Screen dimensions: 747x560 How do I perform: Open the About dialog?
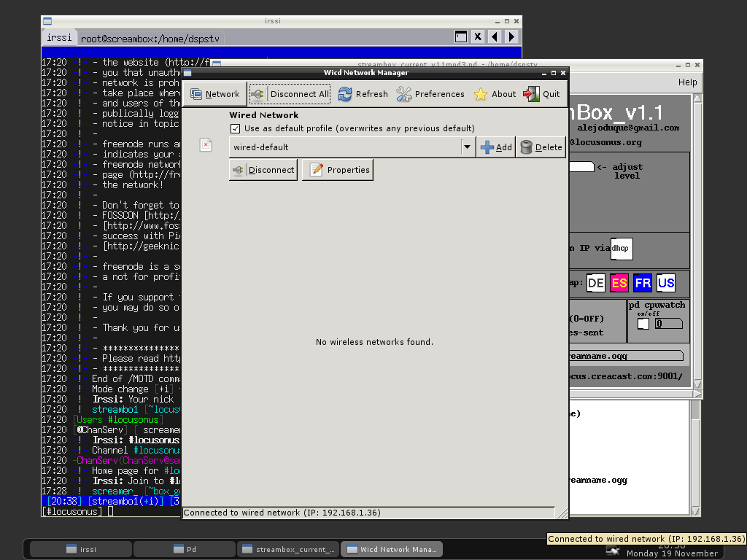pyautogui.click(x=495, y=94)
